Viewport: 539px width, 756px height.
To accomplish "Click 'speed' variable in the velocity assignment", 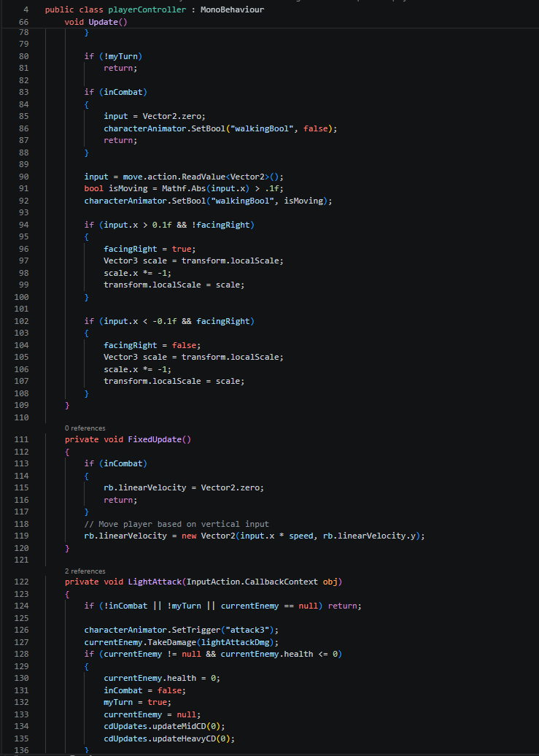I will (x=300, y=536).
